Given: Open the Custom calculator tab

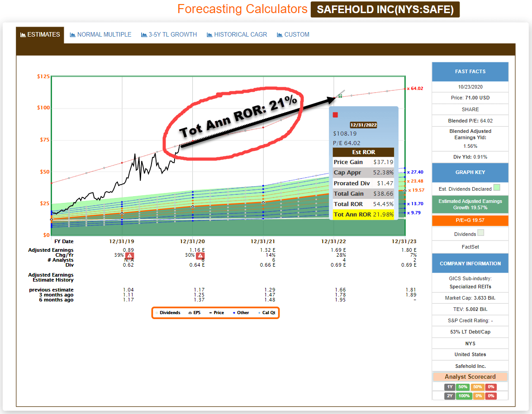Looking at the screenshot, I should [293, 35].
